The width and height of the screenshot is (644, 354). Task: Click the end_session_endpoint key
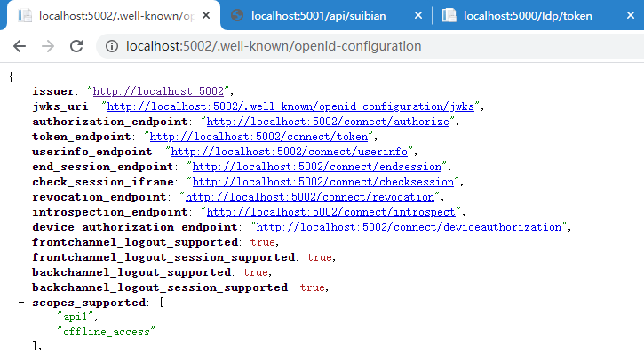coord(103,167)
